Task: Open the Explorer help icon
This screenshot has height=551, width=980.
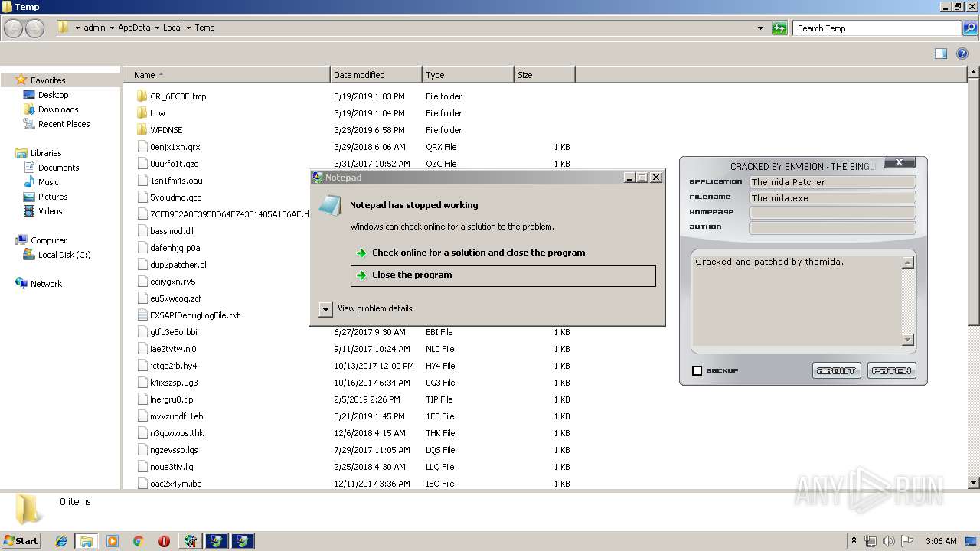Action: click(962, 54)
